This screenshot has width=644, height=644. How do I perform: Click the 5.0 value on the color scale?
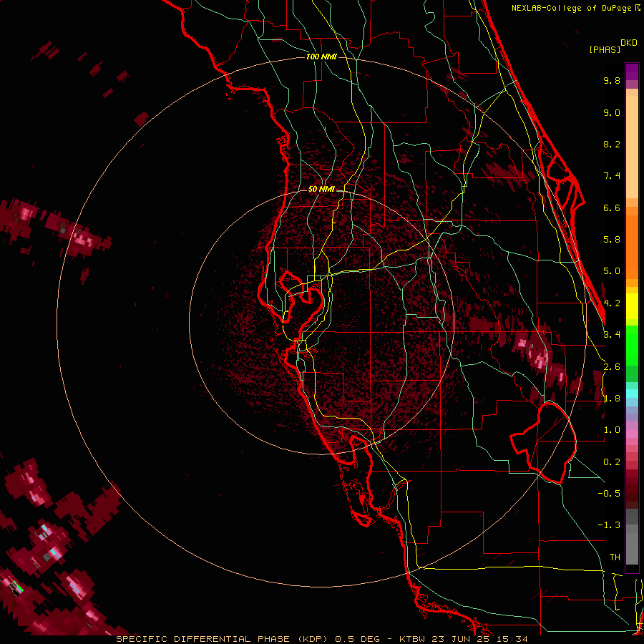pyautogui.click(x=612, y=271)
